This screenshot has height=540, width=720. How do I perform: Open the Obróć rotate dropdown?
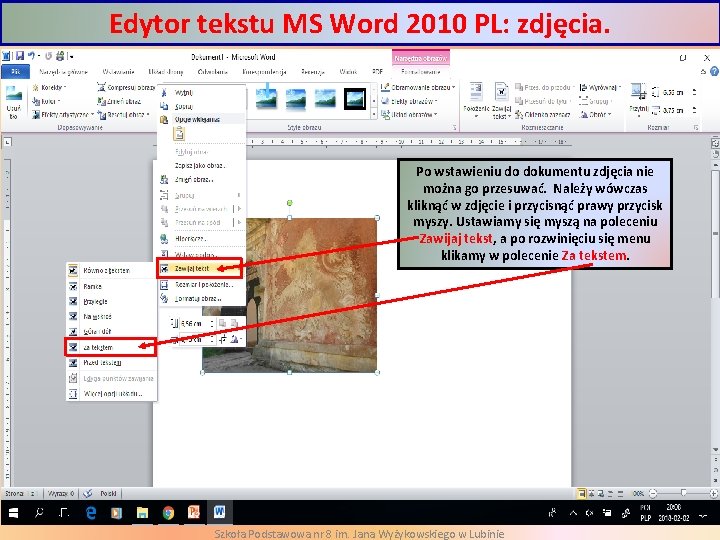click(596, 114)
